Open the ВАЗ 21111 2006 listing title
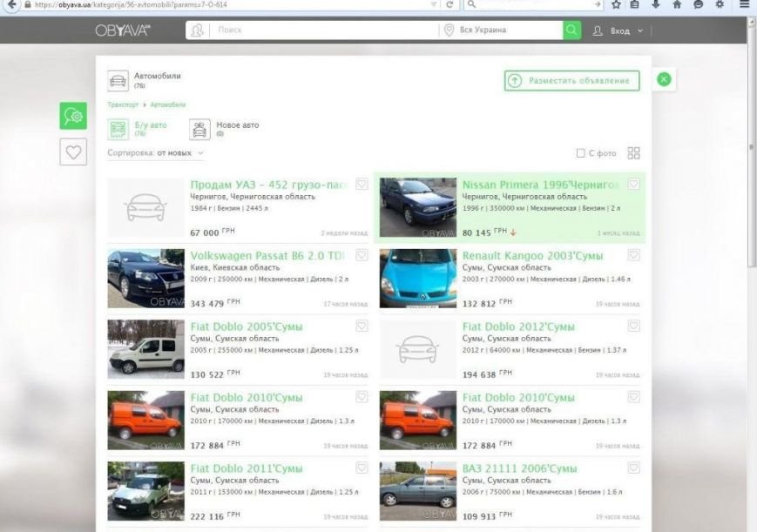Image resolution: width=757 pixels, height=532 pixels. [x=519, y=468]
